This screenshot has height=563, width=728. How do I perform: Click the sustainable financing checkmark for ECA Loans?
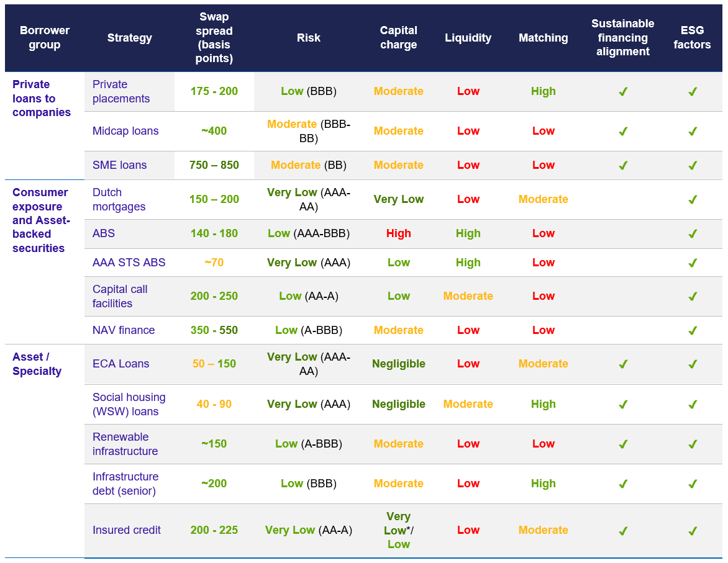pyautogui.click(x=623, y=364)
